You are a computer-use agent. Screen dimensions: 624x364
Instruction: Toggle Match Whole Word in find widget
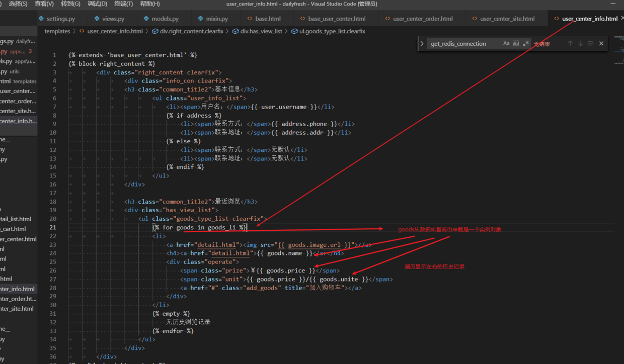point(516,44)
